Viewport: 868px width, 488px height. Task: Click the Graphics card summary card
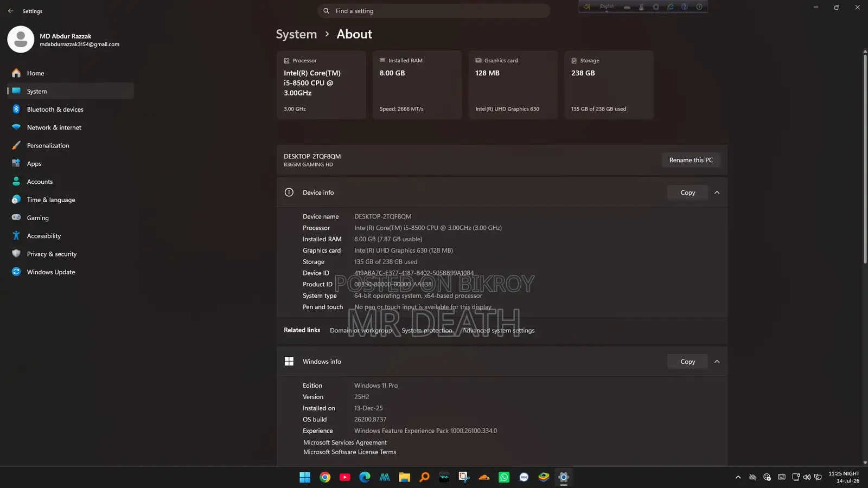click(513, 85)
